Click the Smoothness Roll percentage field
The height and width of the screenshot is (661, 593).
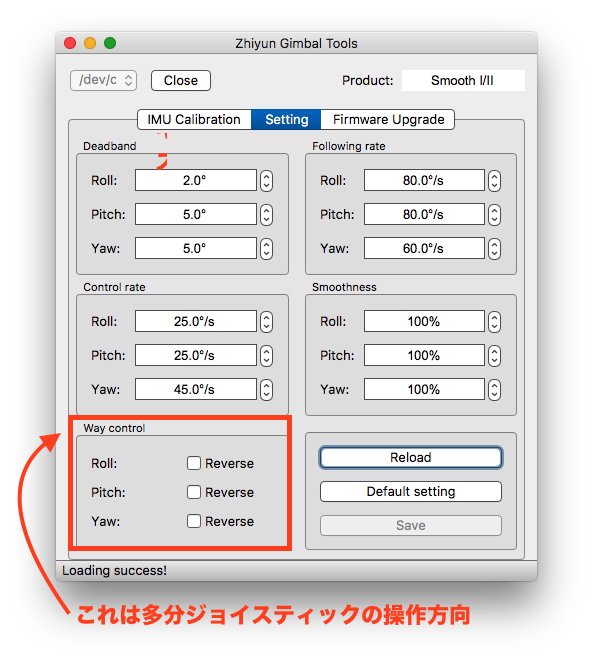pos(424,321)
